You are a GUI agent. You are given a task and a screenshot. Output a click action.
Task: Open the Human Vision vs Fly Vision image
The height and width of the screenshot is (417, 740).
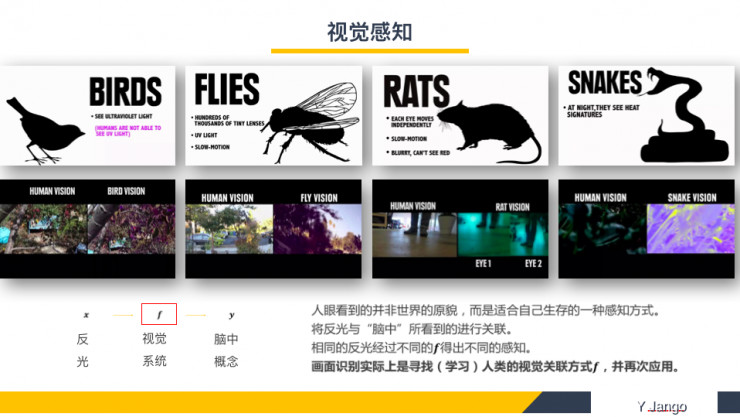tap(272, 229)
